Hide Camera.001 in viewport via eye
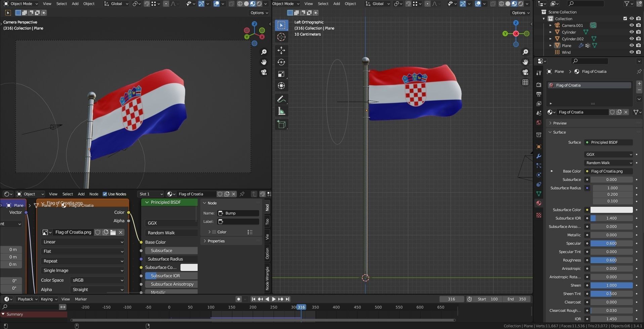The height and width of the screenshot is (329, 644). (x=632, y=26)
